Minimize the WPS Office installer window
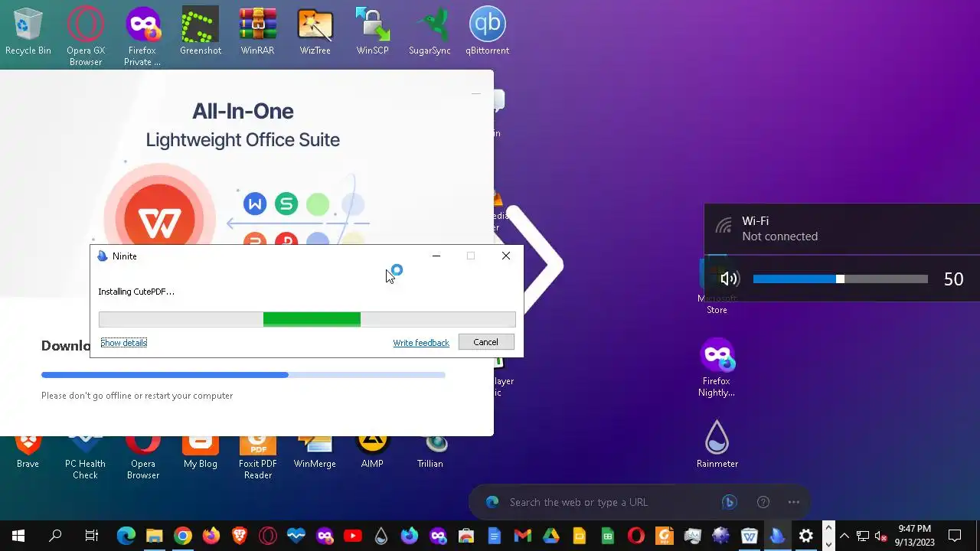 [475, 93]
